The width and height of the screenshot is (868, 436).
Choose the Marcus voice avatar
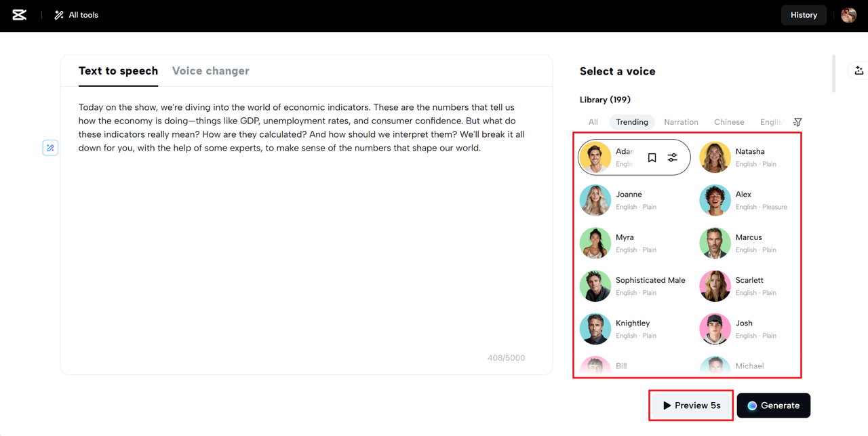(x=715, y=243)
